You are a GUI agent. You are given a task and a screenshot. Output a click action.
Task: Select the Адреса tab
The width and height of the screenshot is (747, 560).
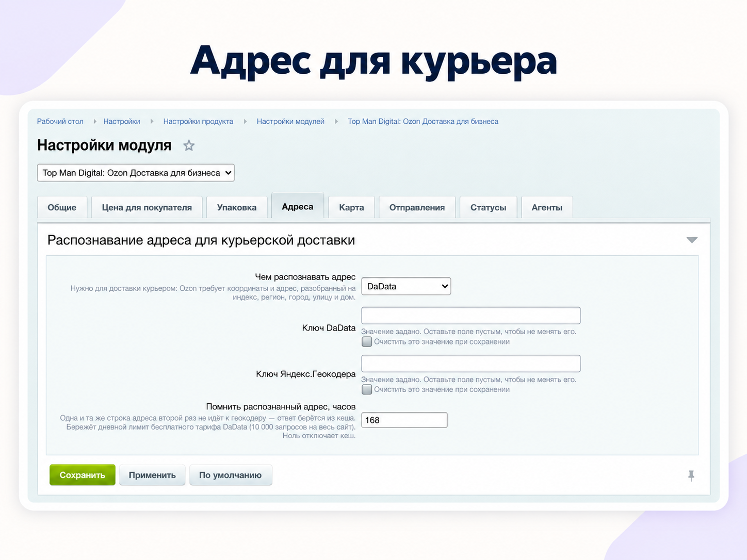(x=298, y=206)
